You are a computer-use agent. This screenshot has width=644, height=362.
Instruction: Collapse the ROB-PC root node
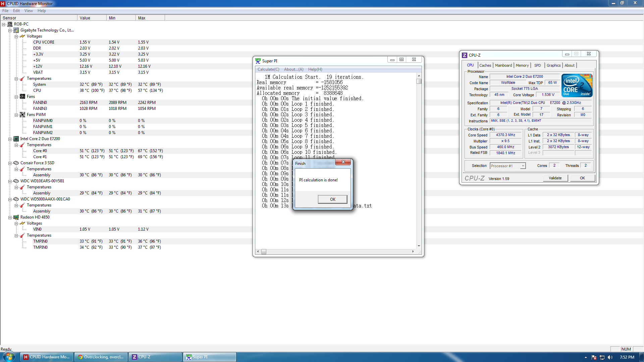click(4, 24)
